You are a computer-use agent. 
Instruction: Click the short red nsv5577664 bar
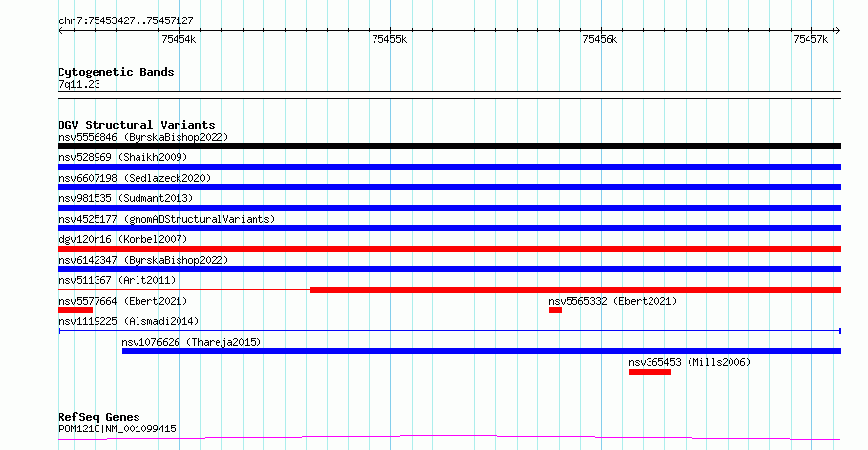tap(75, 310)
